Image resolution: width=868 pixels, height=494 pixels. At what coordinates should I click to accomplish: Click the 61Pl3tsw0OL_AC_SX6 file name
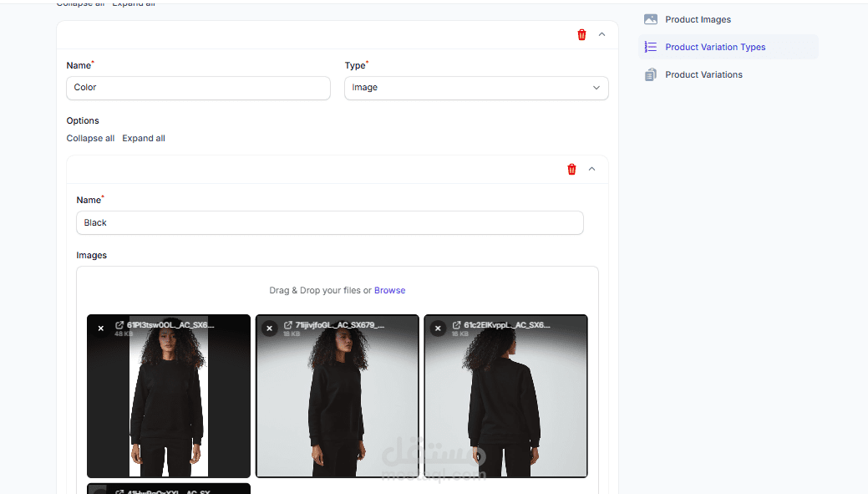(x=170, y=325)
